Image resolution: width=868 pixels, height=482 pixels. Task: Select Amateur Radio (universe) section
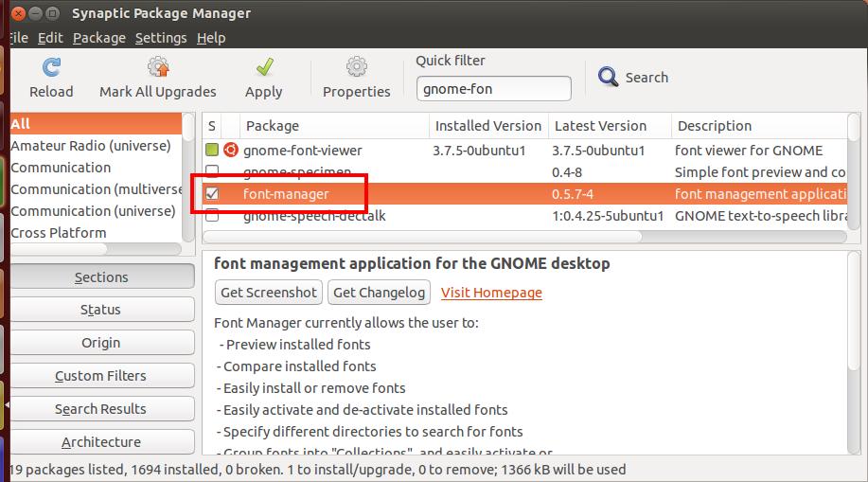[x=91, y=146]
